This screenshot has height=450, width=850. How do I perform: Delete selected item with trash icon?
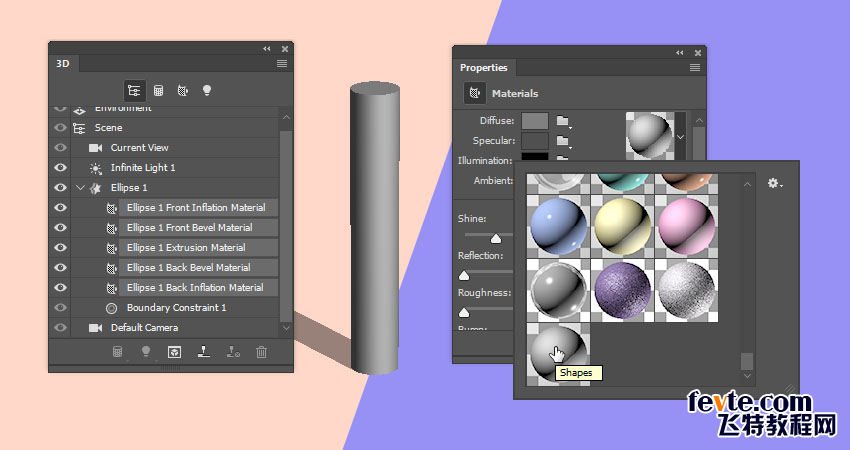click(262, 352)
